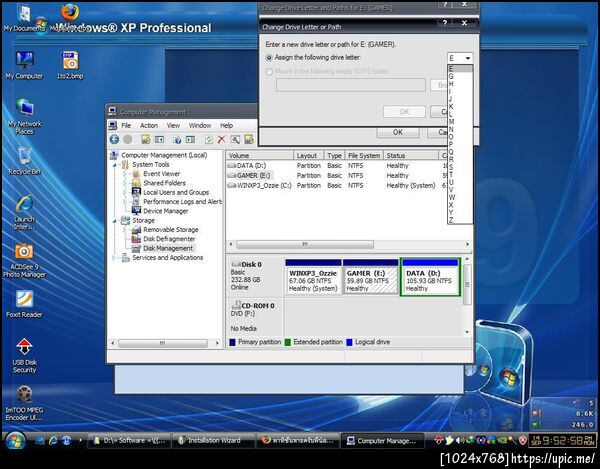The image size is (600, 469).
Task: Collapse the Storage tree node
Action: point(114,221)
